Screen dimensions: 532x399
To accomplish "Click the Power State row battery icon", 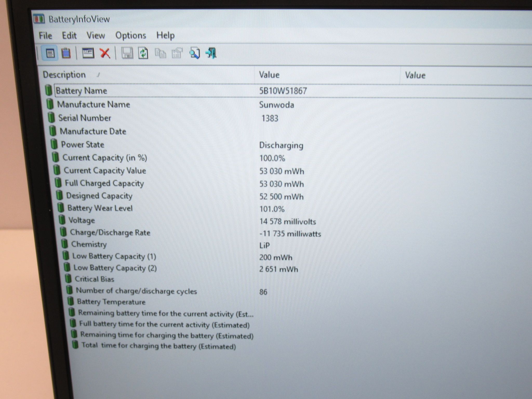I will click(54, 144).
